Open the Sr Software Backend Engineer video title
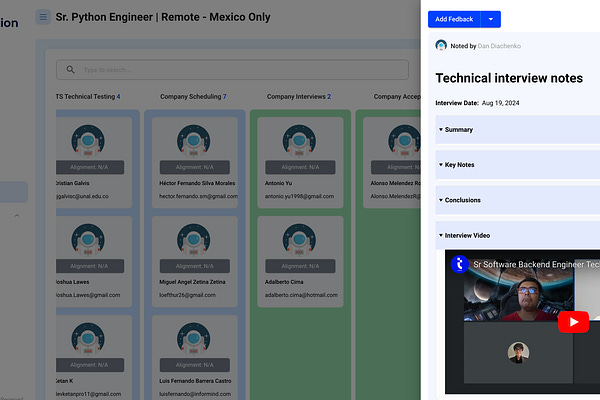The image size is (600, 400). click(536, 264)
